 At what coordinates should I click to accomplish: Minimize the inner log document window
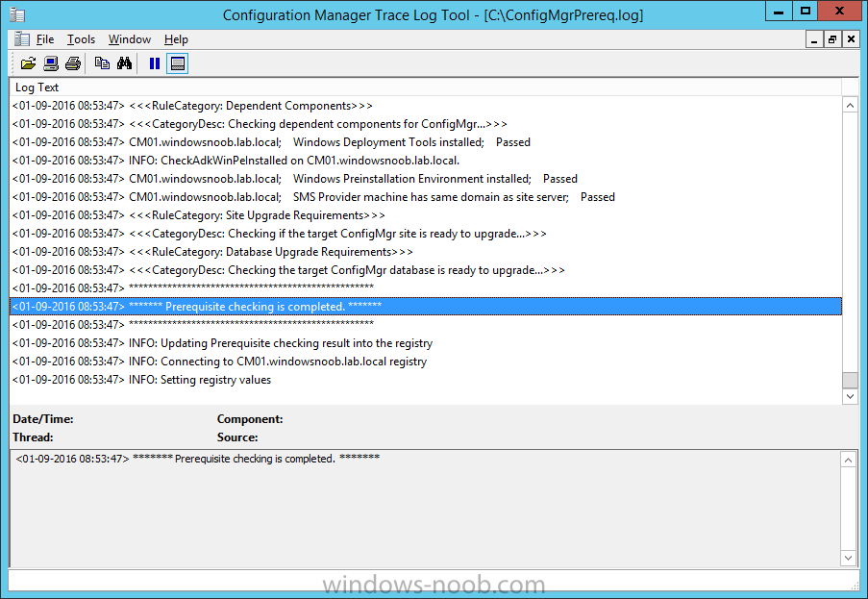click(814, 39)
